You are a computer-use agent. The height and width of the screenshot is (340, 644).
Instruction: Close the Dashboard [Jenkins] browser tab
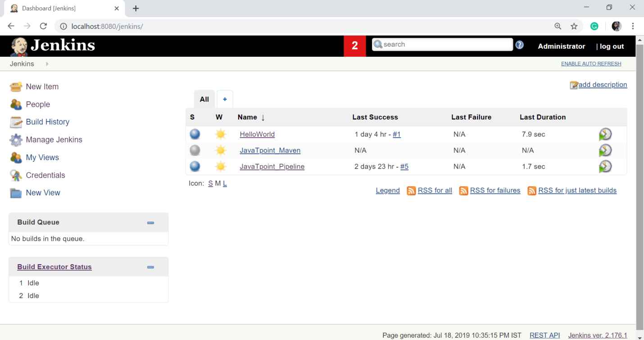[117, 9]
